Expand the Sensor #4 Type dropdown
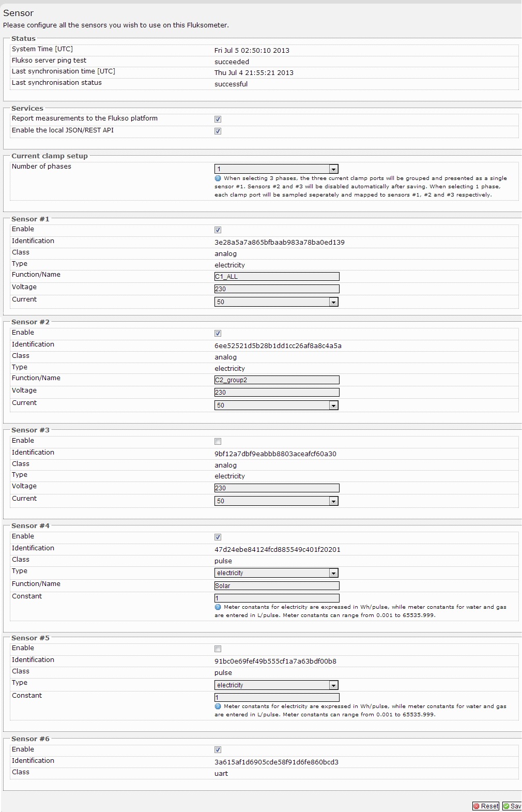 pyautogui.click(x=276, y=573)
